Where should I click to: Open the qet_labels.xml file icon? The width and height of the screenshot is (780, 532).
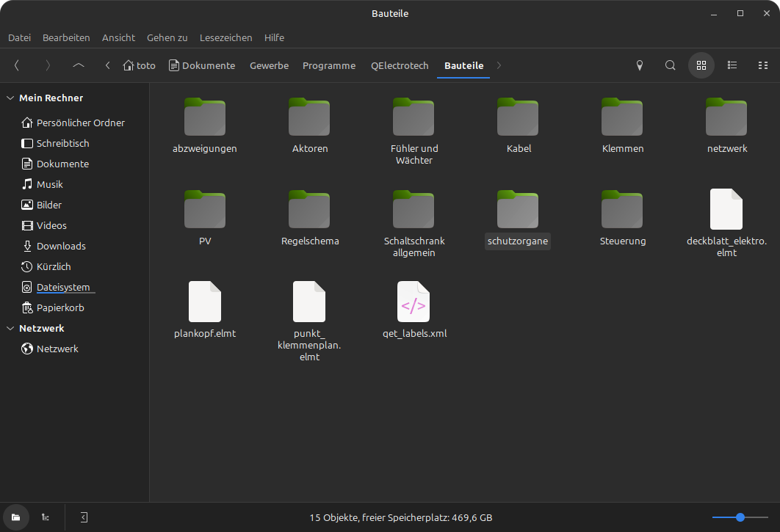[x=414, y=302]
